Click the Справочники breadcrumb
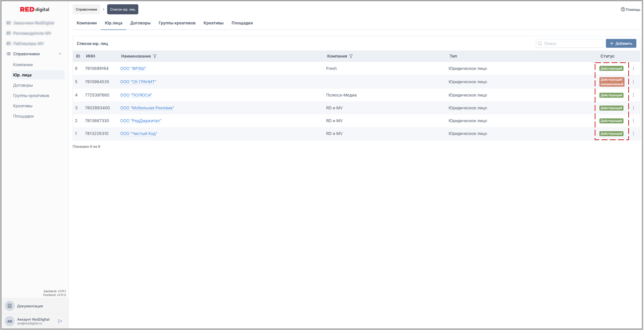 coord(86,9)
